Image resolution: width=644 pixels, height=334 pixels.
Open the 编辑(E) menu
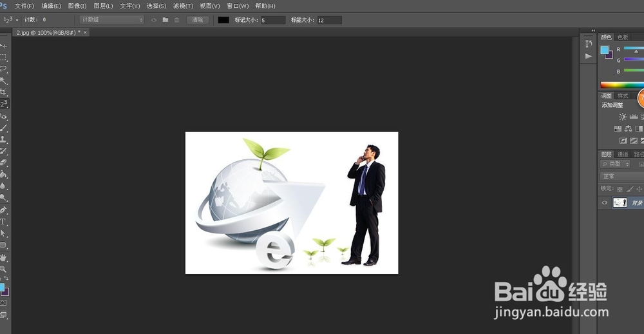coord(52,6)
